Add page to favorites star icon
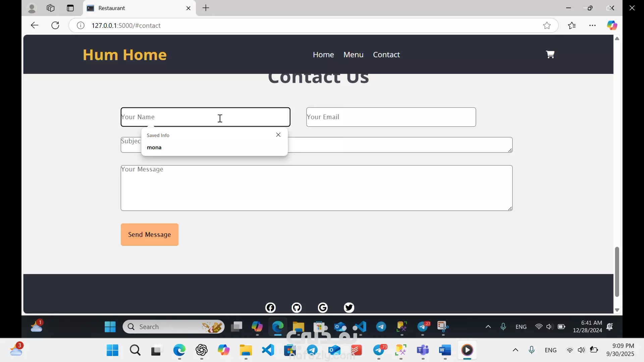This screenshot has height=362, width=644. coord(547,25)
